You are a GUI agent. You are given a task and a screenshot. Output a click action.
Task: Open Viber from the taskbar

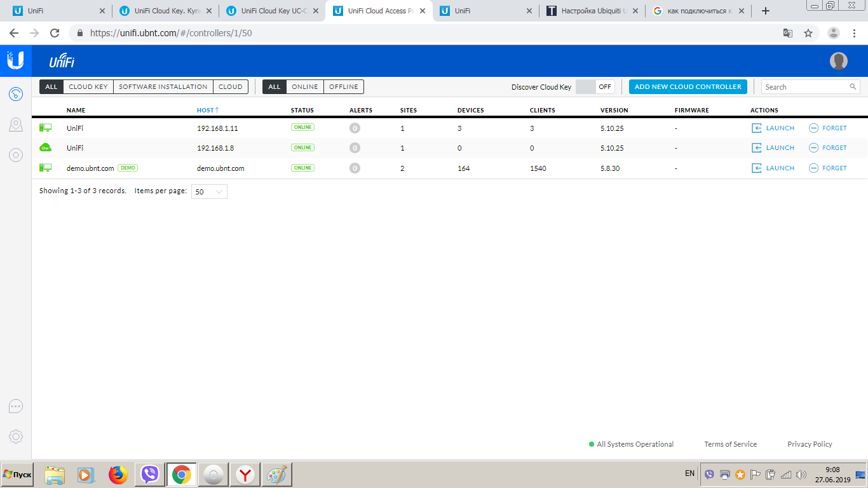[150, 475]
